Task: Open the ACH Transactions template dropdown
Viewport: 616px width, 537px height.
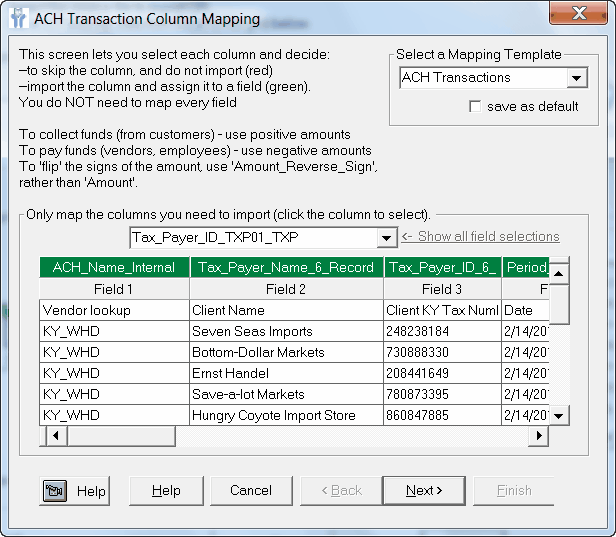Action: pos(576,78)
